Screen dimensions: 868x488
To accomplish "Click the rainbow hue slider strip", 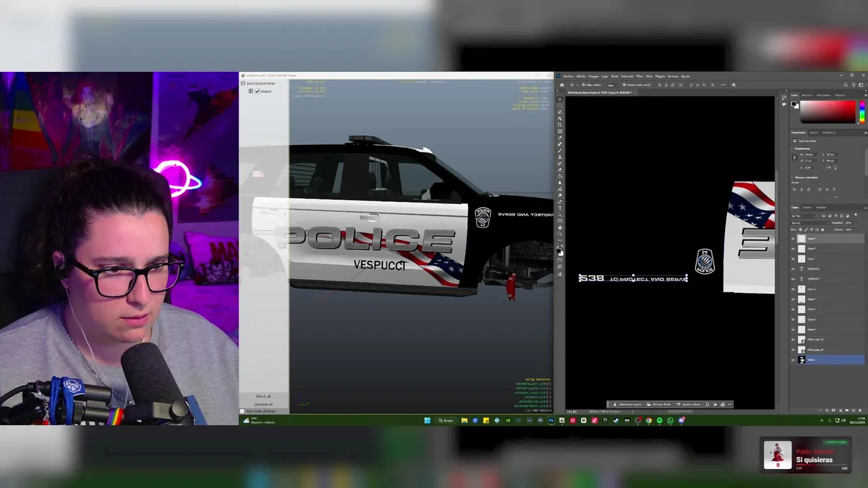I will click(863, 112).
